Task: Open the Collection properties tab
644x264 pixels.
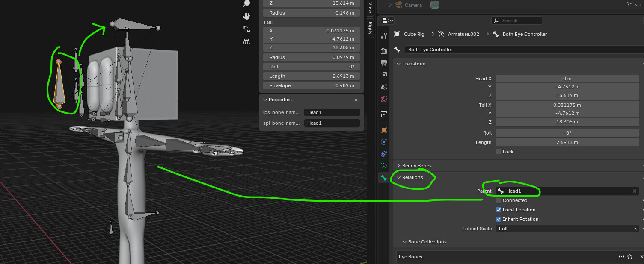Action: pyautogui.click(x=384, y=114)
